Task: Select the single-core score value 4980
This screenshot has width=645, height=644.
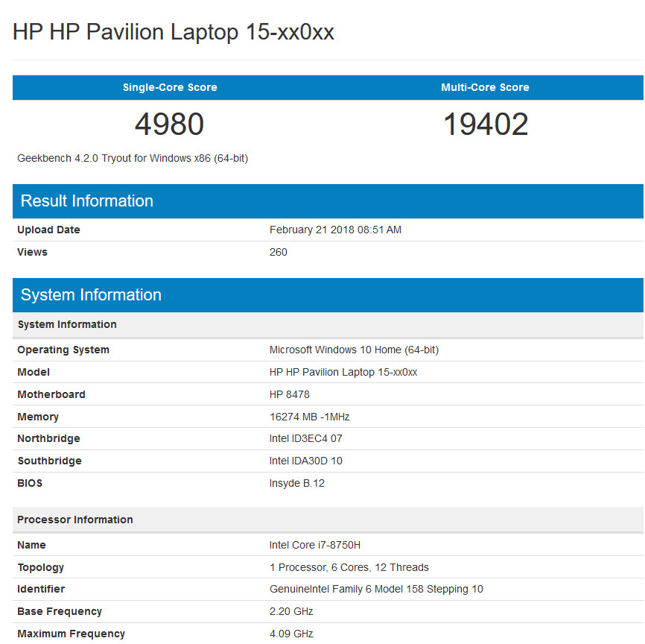Action: [x=169, y=124]
